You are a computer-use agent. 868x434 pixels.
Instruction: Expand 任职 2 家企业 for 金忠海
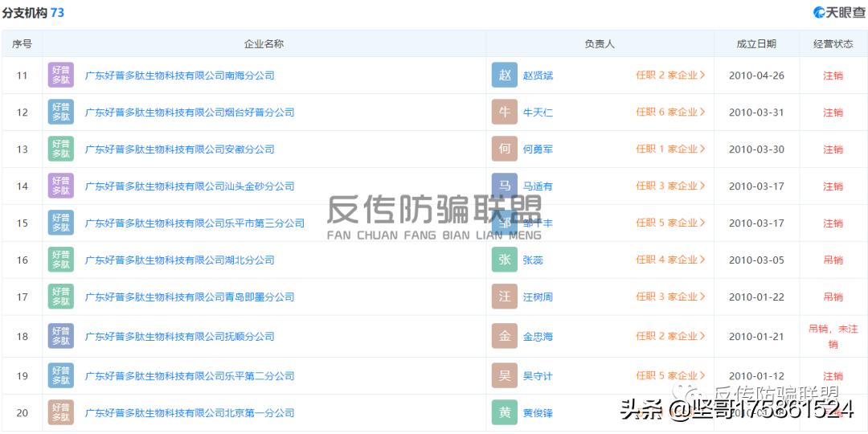pos(670,336)
